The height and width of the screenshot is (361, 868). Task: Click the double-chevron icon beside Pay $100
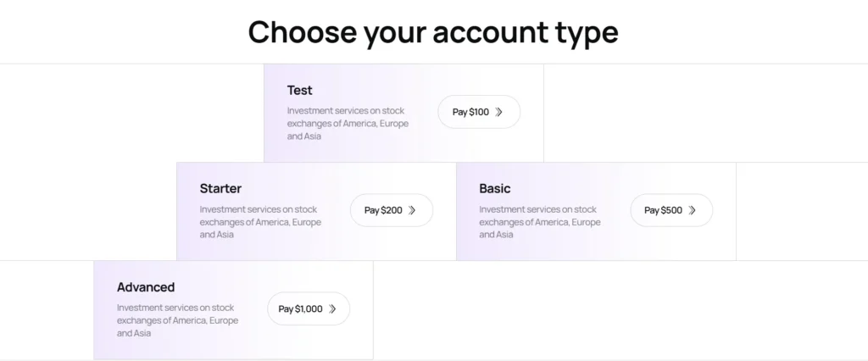click(x=499, y=112)
